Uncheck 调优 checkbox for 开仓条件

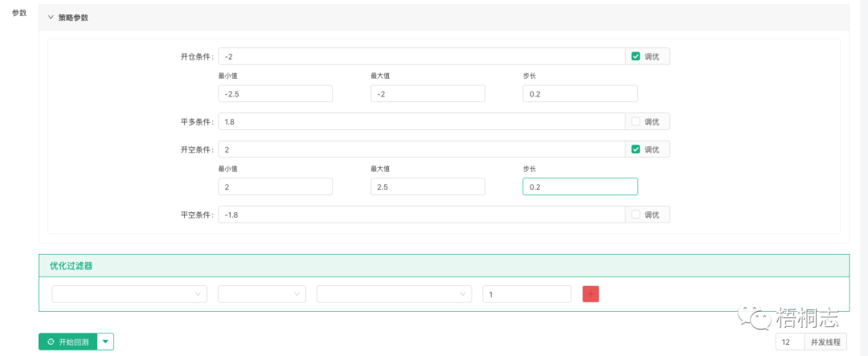pyautogui.click(x=636, y=56)
